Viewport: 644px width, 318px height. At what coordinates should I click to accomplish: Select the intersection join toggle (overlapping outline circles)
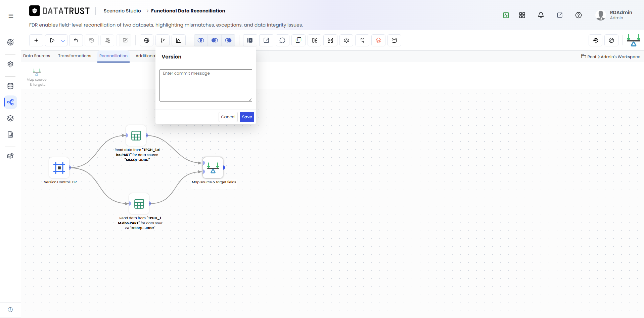[x=201, y=40]
